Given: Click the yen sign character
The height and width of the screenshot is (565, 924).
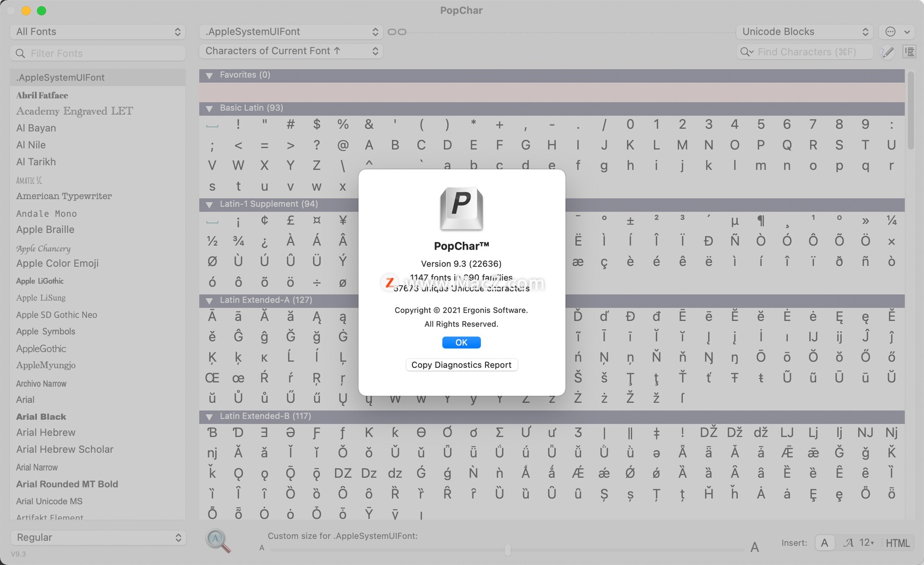Looking at the screenshot, I should tap(343, 221).
